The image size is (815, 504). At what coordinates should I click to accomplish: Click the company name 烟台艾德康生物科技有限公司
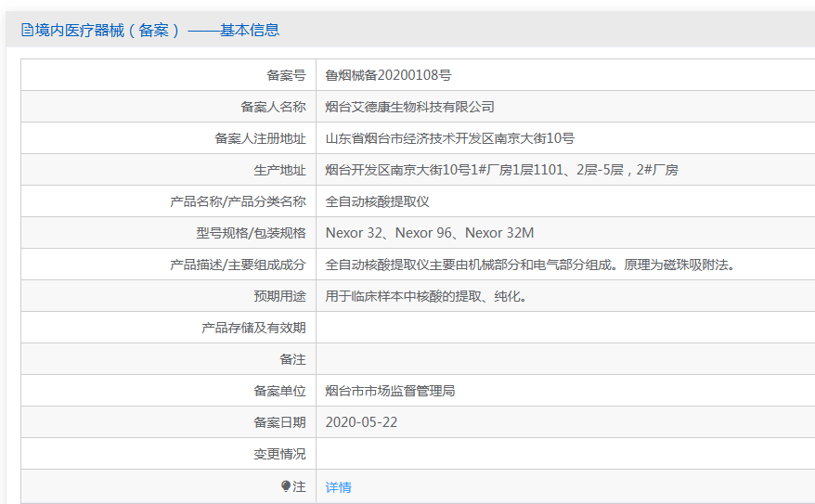[409, 107]
